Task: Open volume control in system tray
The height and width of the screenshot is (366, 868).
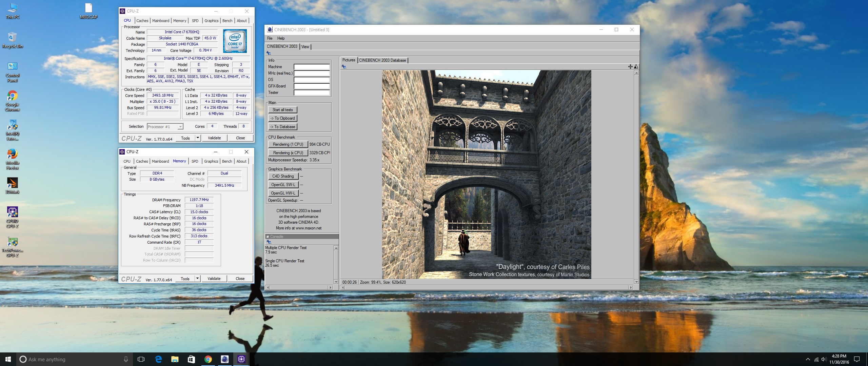Action: [x=824, y=359]
